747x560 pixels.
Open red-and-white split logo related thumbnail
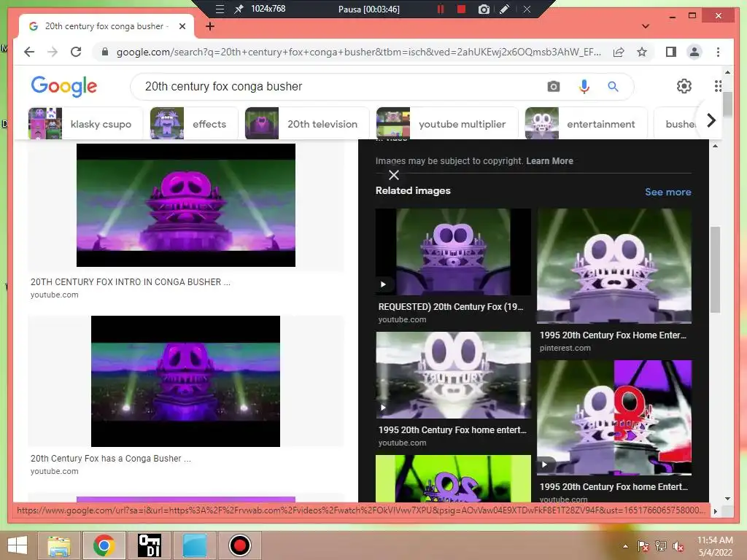(x=614, y=418)
